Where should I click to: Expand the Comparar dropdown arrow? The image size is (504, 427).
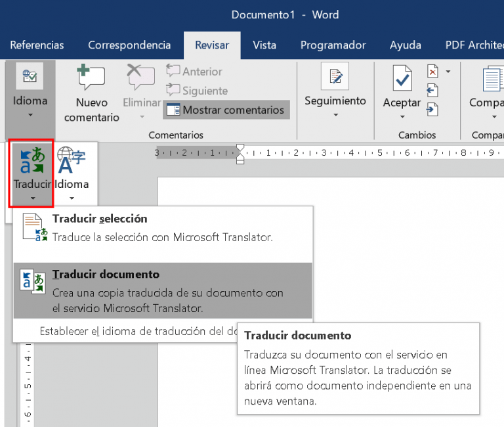coord(494,117)
